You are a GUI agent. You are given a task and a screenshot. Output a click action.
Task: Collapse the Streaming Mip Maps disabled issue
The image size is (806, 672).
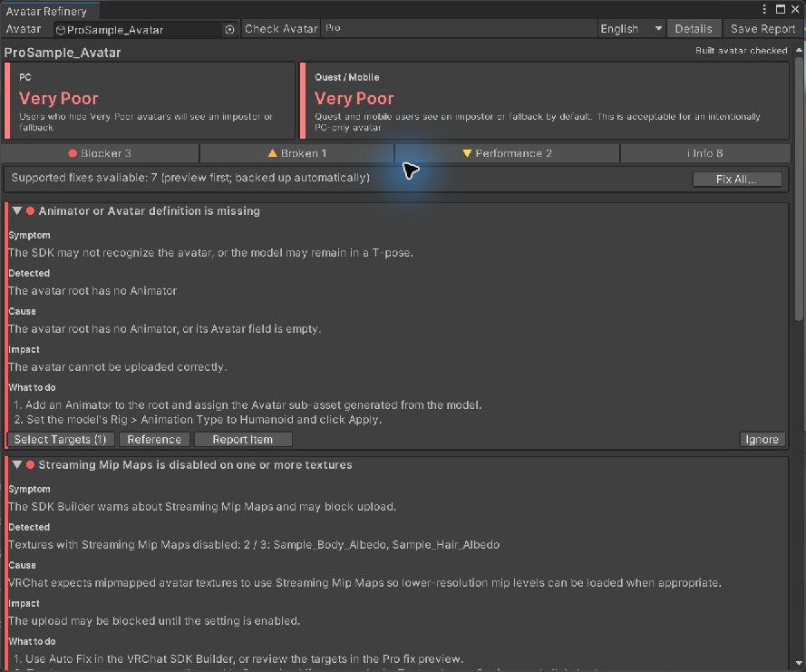click(17, 465)
